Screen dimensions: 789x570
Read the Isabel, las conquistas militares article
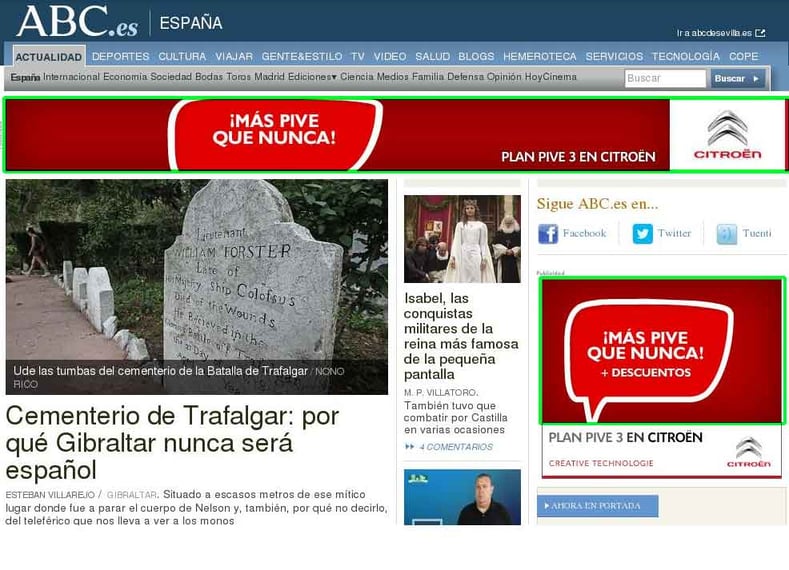[x=461, y=337]
